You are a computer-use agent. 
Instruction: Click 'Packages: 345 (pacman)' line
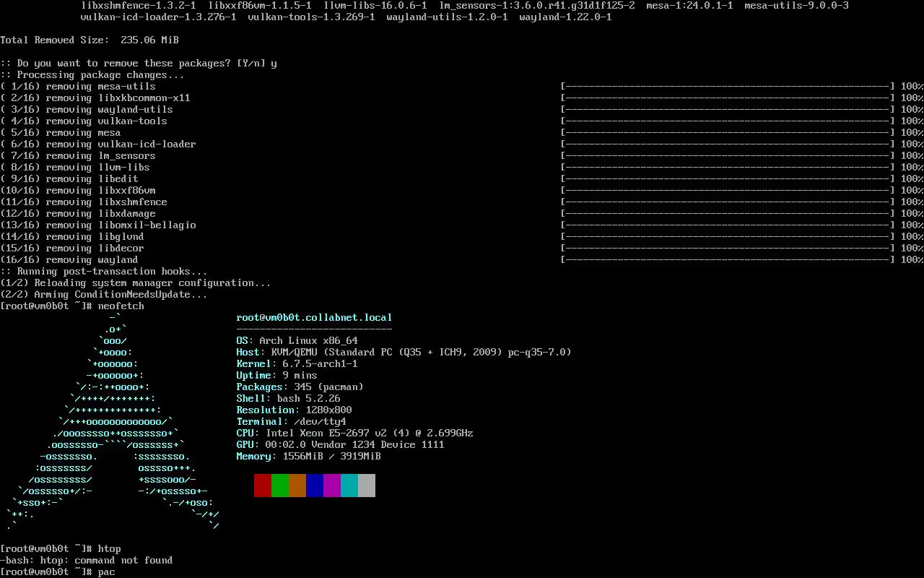coord(300,387)
